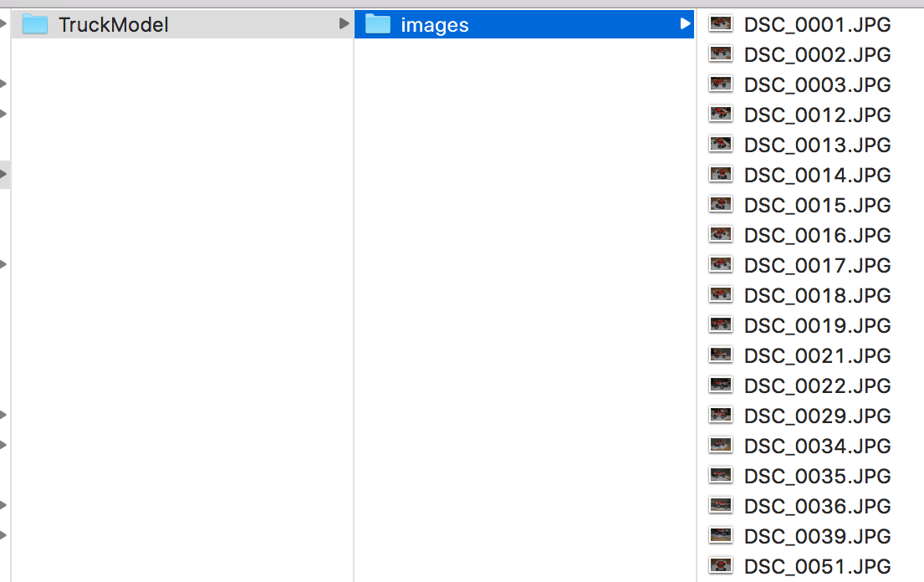Select the images folder name
Screen dimensions: 924x582
[435, 25]
